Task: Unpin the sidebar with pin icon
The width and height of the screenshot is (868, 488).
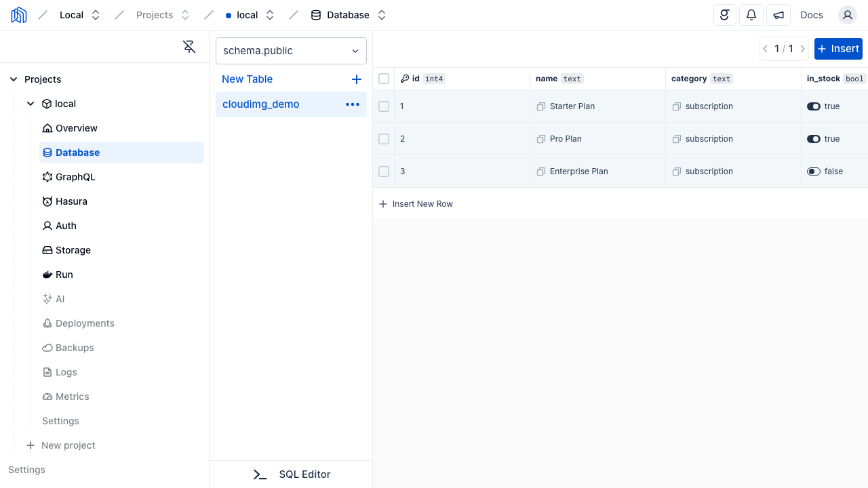Action: coord(189,47)
